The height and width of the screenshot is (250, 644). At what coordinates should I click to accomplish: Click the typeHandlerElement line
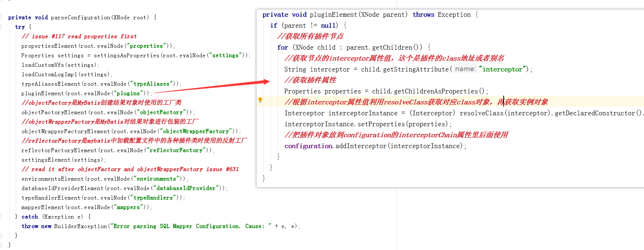(103, 198)
